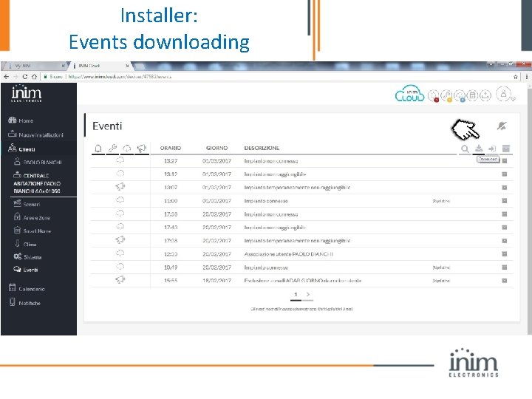The image size is (532, 399).
Task: Open Clima in the sidebar
Action: (25, 244)
